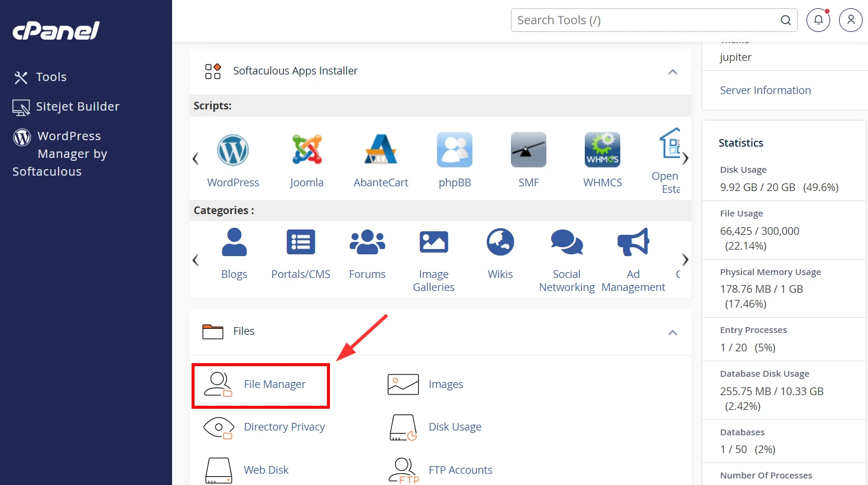The image size is (868, 485).
Task: Click the Softaculous Apps Installer icon
Action: coord(213,71)
